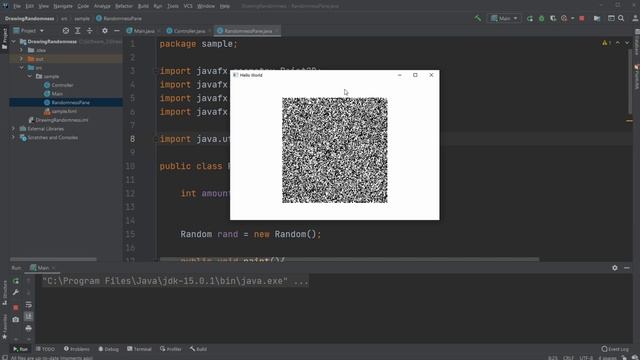Open the Project Structure icon

tap(597, 18)
